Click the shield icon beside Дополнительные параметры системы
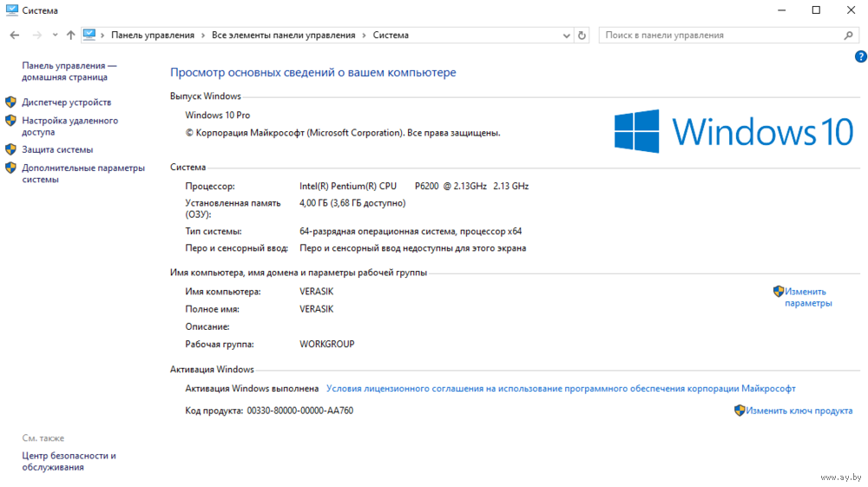868x487 pixels. point(10,168)
